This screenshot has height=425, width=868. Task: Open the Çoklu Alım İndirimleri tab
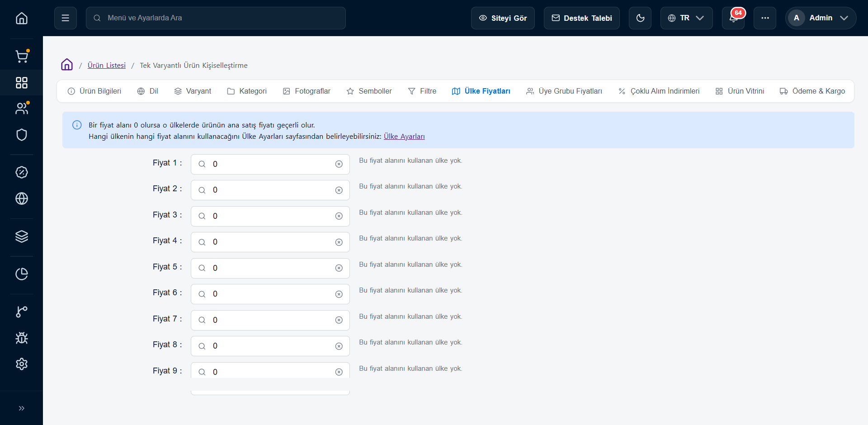[659, 91]
